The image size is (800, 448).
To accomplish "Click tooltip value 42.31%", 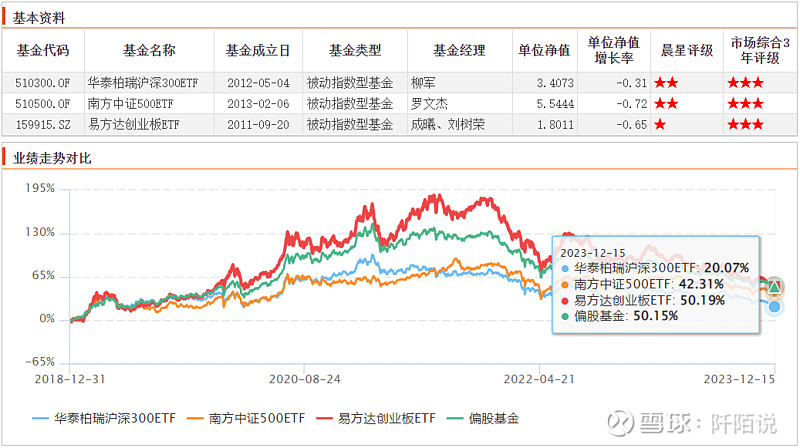I will click(702, 284).
